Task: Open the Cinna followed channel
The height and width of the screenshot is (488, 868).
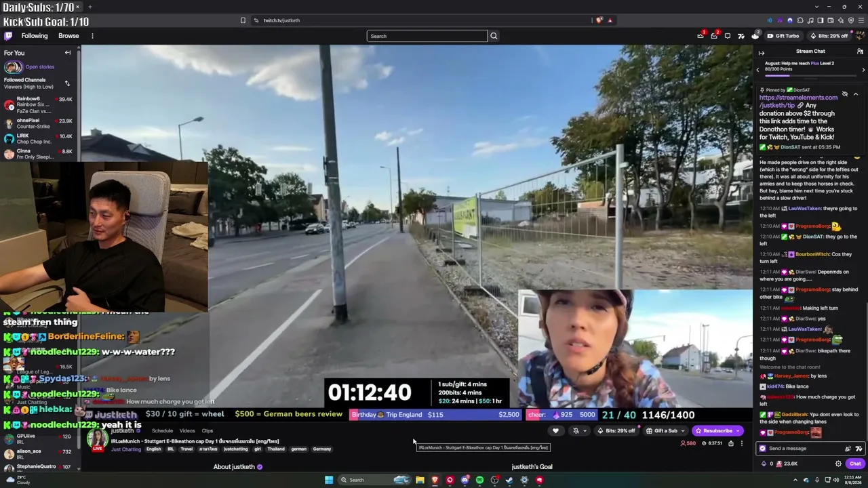Action: pyautogui.click(x=41, y=154)
